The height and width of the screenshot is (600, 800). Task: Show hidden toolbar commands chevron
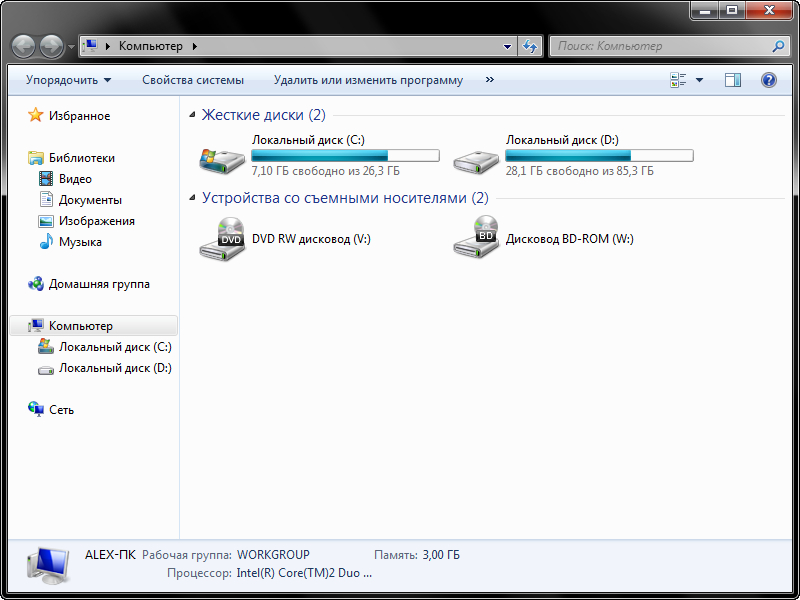490,80
